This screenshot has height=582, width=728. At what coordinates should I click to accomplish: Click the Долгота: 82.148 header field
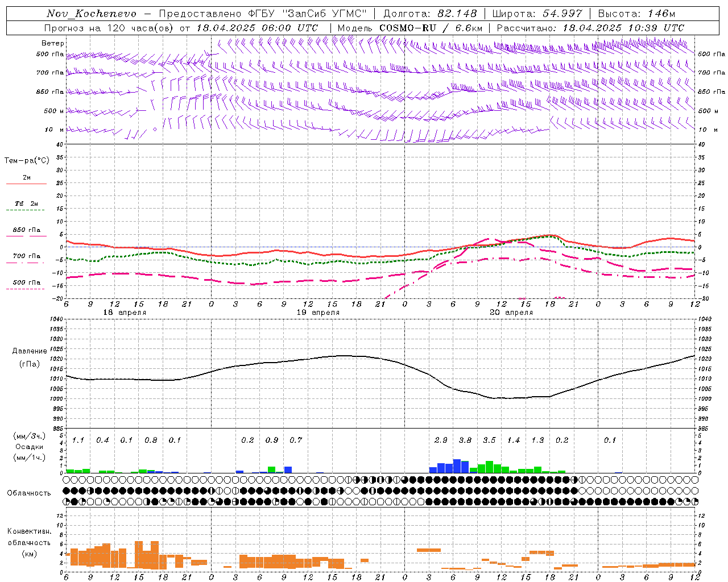tap(430, 14)
